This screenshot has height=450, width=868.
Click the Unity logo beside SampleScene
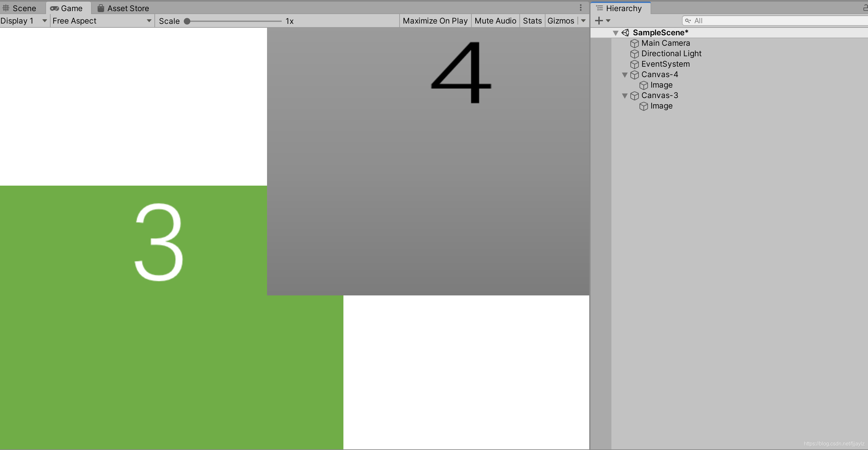[x=625, y=33]
